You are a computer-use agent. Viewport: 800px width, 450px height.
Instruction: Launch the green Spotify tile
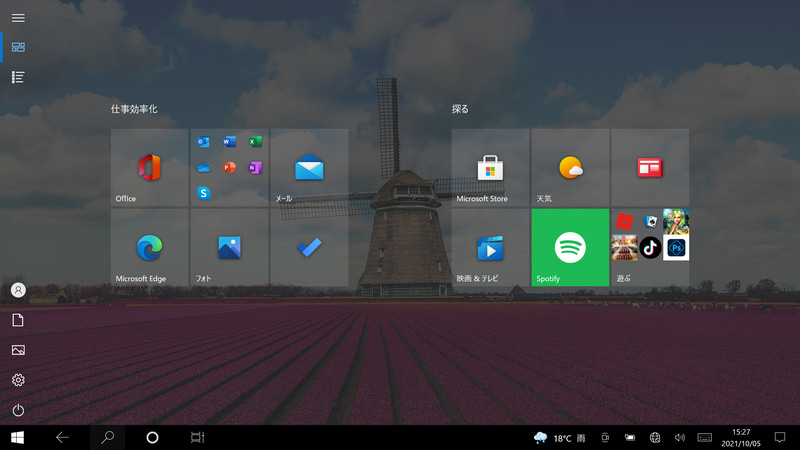570,247
